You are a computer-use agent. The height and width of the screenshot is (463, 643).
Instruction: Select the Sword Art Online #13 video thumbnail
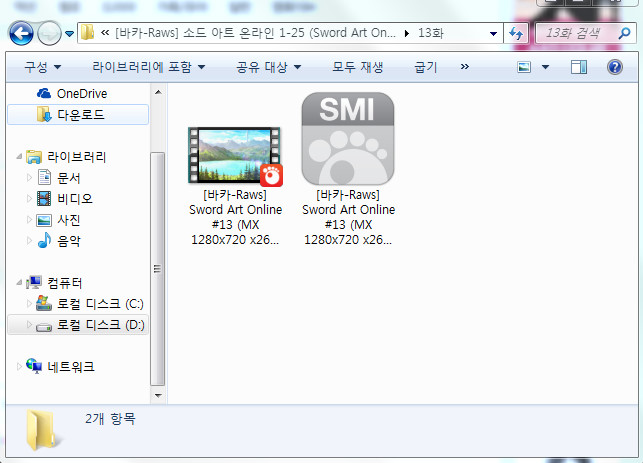tap(235, 156)
